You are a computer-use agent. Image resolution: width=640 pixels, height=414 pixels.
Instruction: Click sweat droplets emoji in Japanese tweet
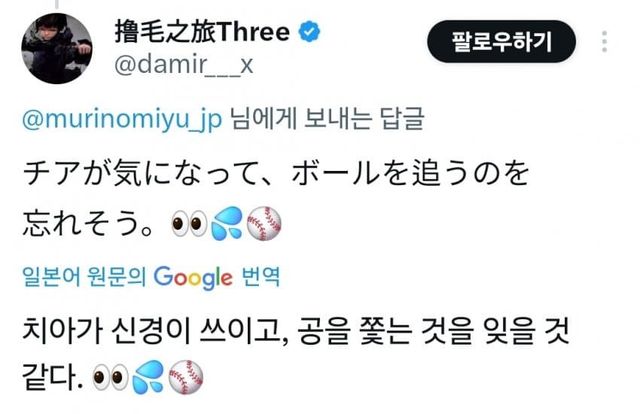tap(227, 223)
